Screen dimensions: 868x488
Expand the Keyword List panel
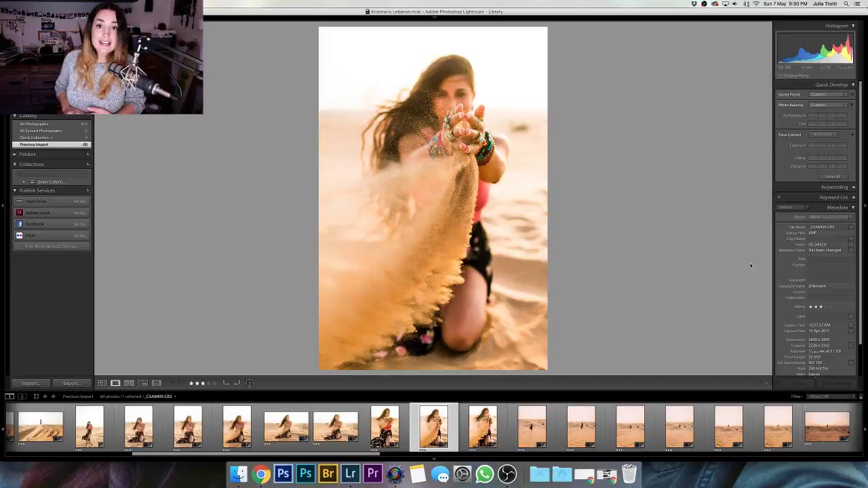[x=853, y=197]
